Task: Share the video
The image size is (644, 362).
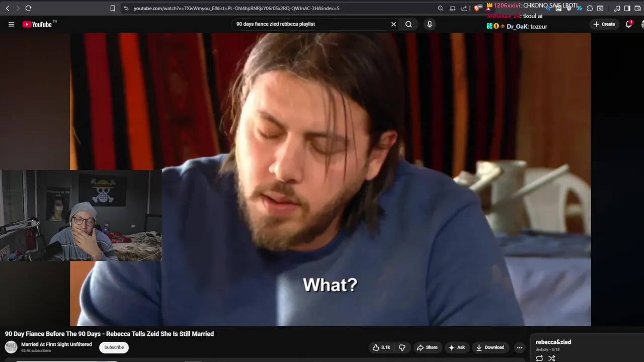Action: [x=427, y=347]
